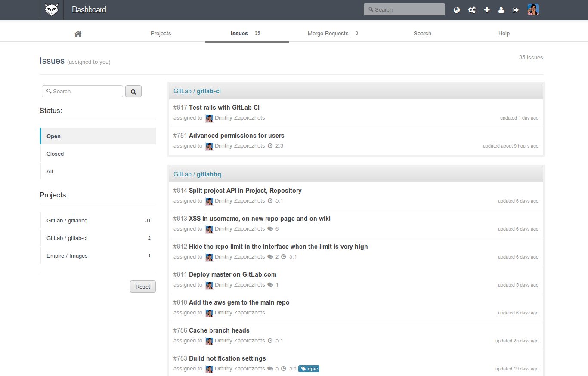Filter by Empire / Images project
Image resolution: width=588 pixels, height=376 pixels.
[98, 256]
